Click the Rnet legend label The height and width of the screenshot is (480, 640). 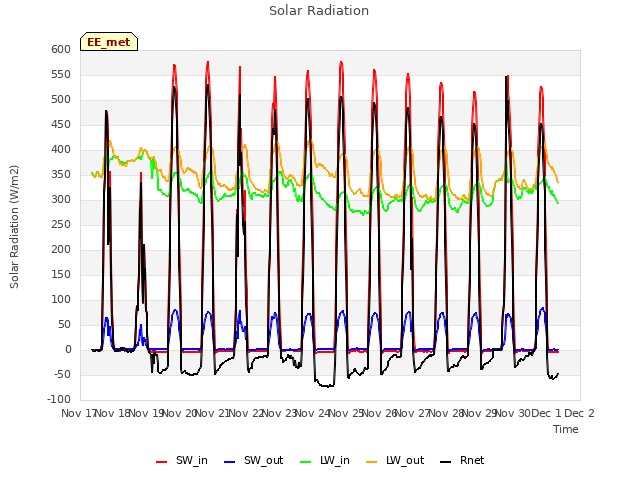click(472, 460)
